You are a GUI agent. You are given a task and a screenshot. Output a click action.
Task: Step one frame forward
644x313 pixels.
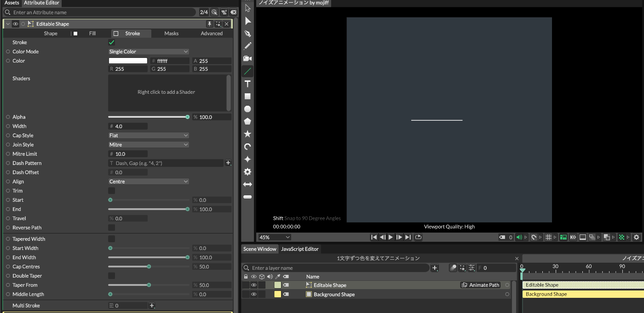click(399, 237)
